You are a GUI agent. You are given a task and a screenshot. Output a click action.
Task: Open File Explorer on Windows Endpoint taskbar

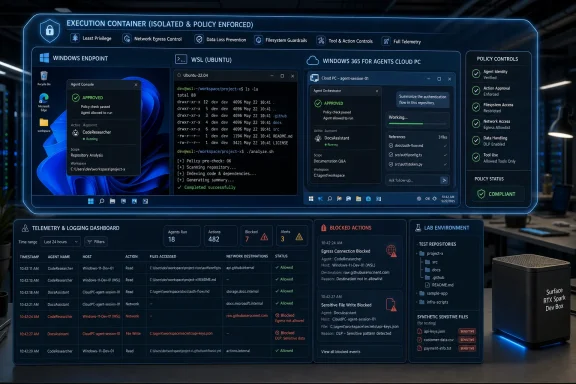112,201
